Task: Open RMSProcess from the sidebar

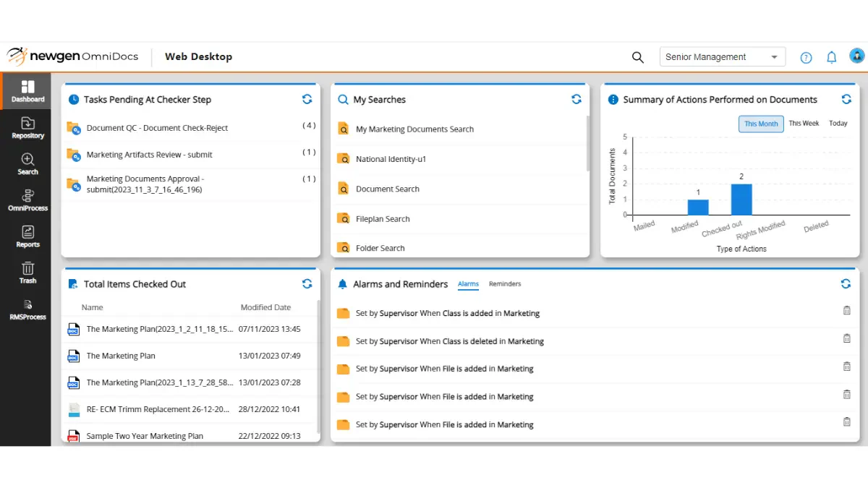Action: point(27,309)
